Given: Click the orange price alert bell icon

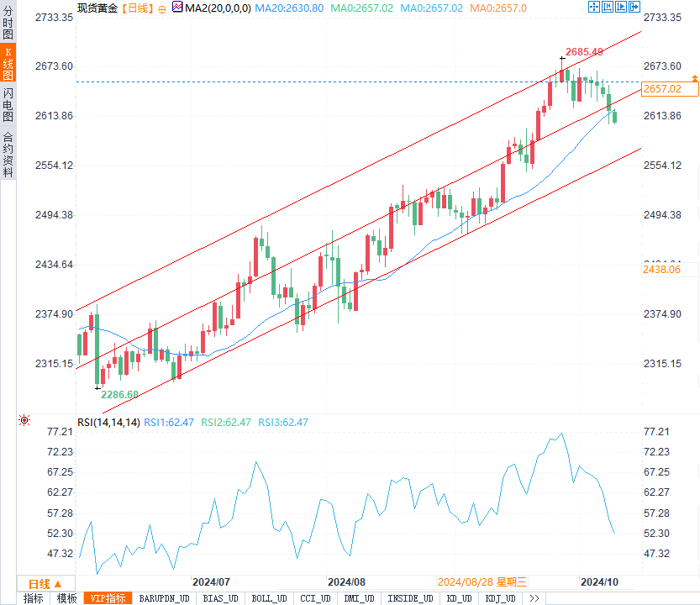Looking at the screenshot, I should tap(694, 78).
